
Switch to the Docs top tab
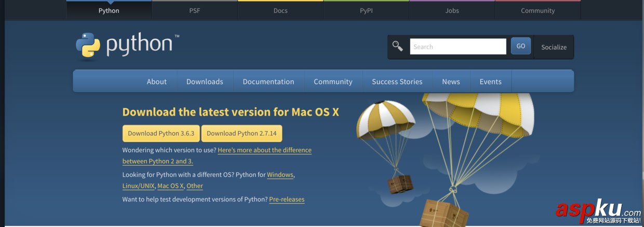(280, 10)
